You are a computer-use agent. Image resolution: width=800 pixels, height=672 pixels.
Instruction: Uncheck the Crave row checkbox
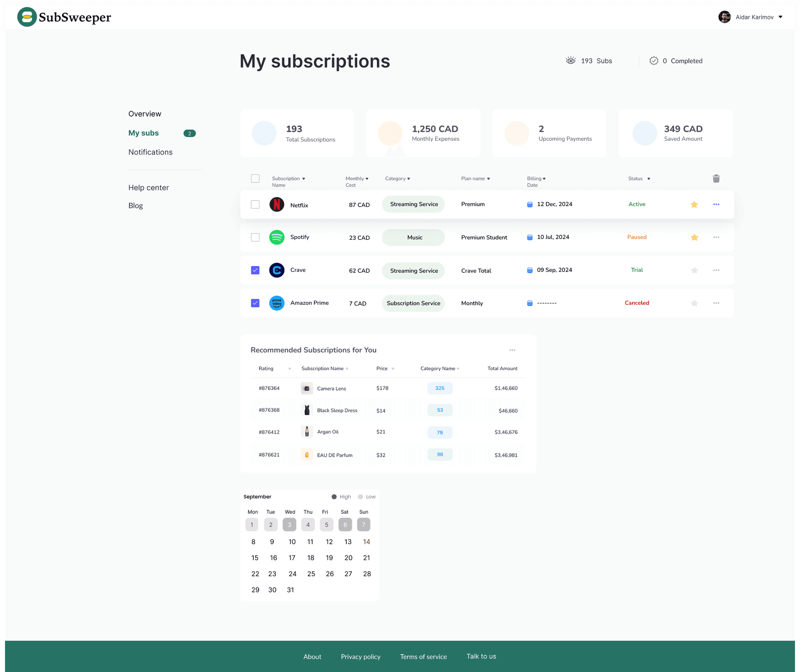(255, 270)
